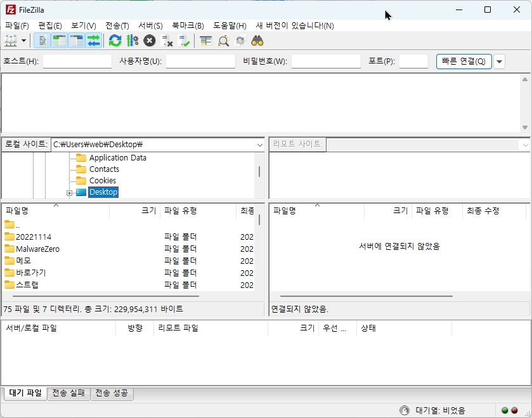Toggle processing of transfer queue

pos(133,41)
